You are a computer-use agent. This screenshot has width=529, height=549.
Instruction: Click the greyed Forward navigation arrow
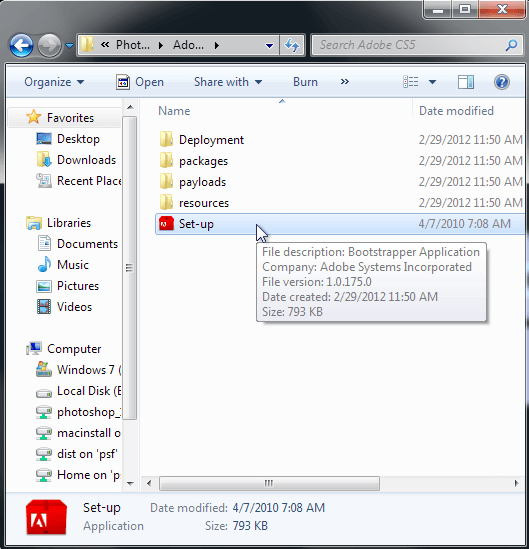(x=49, y=46)
